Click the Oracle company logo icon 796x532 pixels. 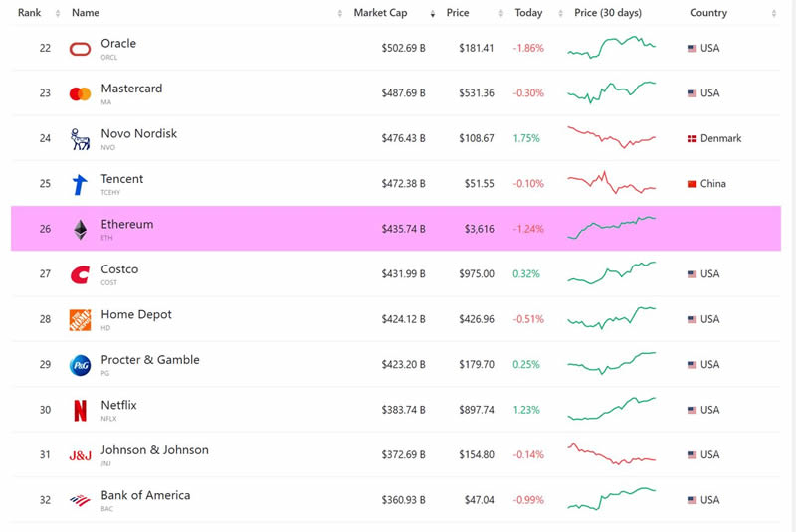click(x=80, y=49)
